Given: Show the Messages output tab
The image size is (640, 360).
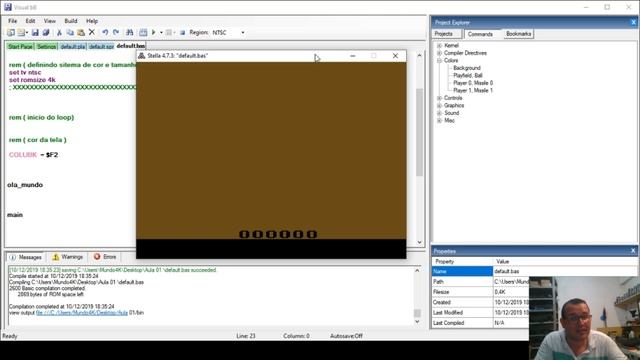Looking at the screenshot, I should point(25,257).
